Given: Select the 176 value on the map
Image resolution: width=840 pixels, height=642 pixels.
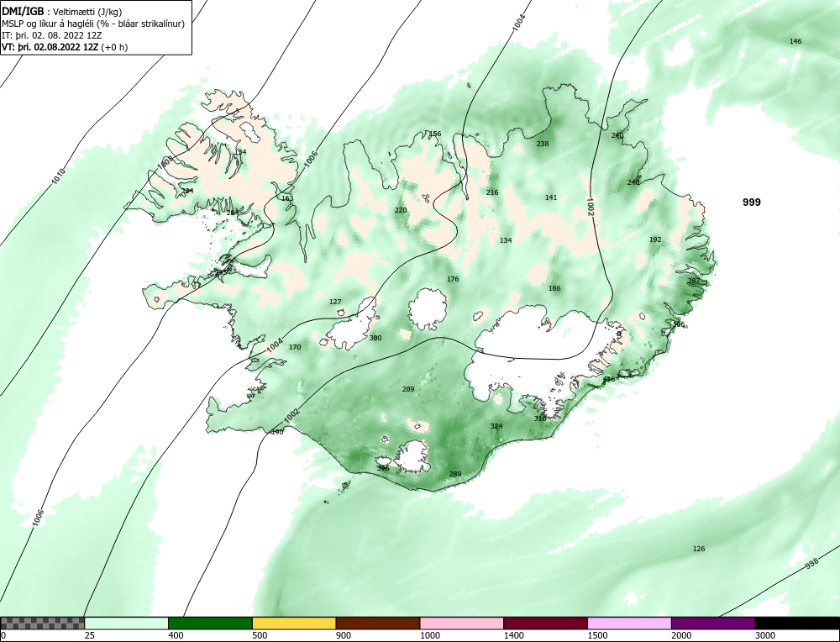Looking at the screenshot, I should pyautogui.click(x=453, y=279).
